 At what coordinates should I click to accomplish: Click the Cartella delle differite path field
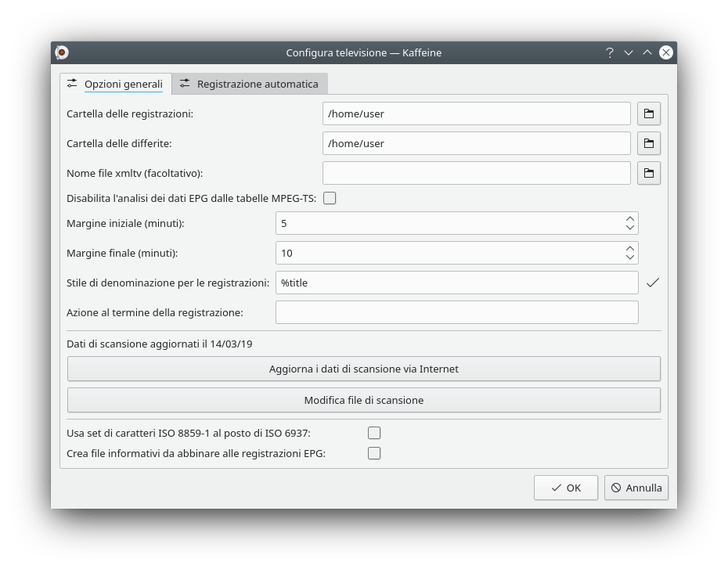477,143
